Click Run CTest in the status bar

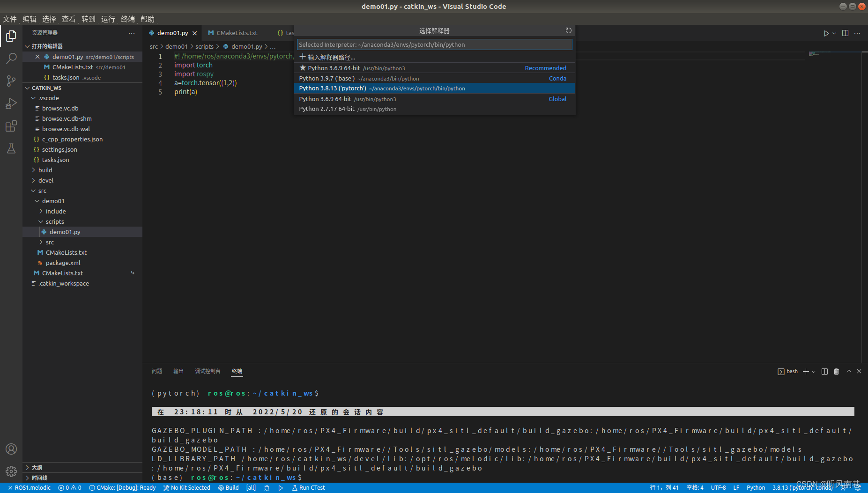(308, 487)
